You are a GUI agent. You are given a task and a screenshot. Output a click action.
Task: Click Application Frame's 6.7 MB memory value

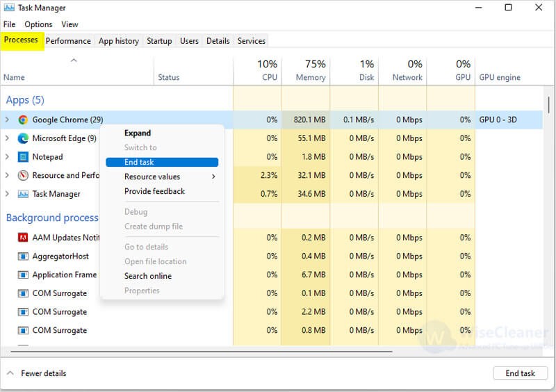coord(313,275)
